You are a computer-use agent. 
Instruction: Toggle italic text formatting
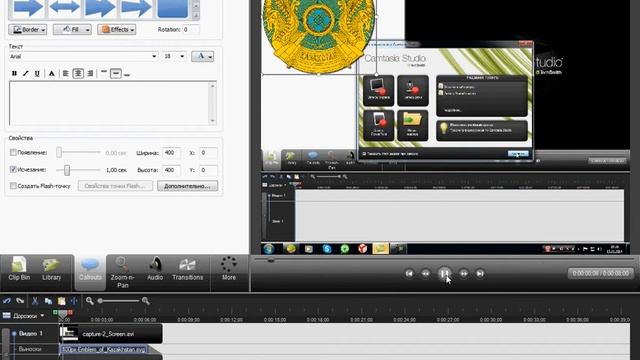point(26,73)
